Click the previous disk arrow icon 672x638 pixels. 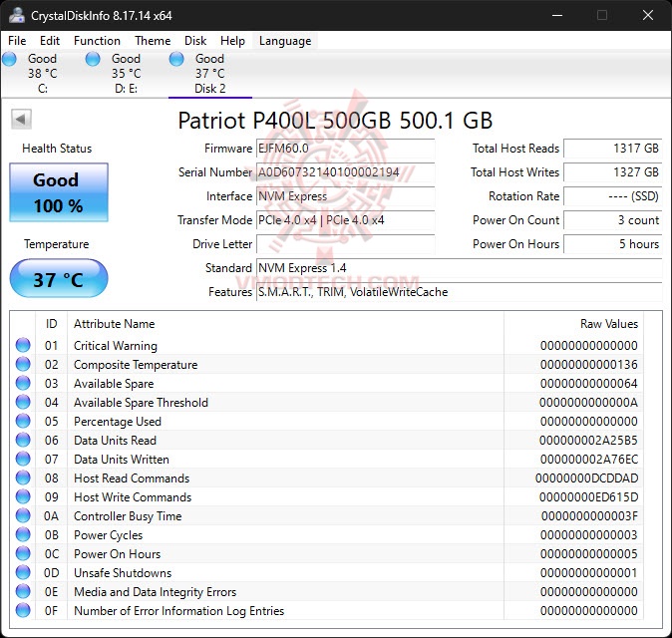[20, 120]
